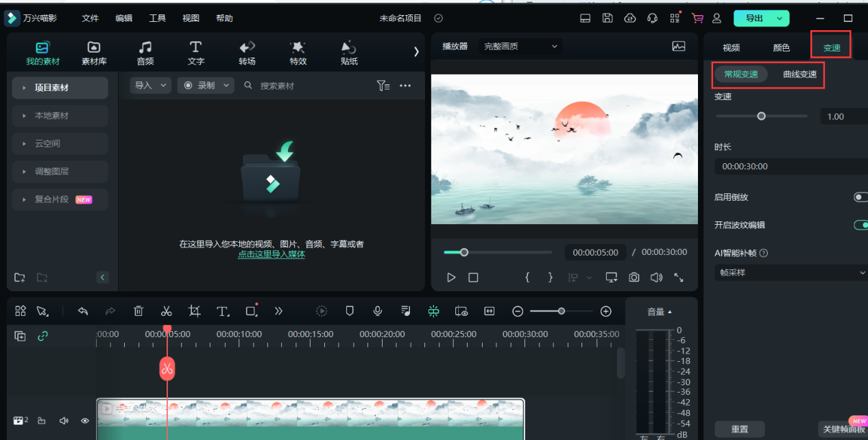Expand the 完整画质 playback quality dropdown
Viewport: 868px width, 440px height.
coord(520,47)
